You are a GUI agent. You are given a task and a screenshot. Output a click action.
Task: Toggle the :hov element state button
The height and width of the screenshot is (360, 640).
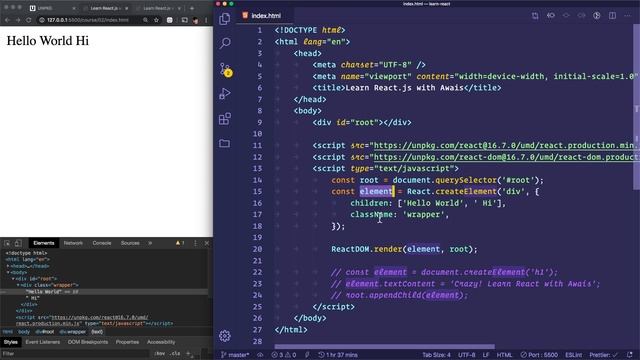coord(160,353)
